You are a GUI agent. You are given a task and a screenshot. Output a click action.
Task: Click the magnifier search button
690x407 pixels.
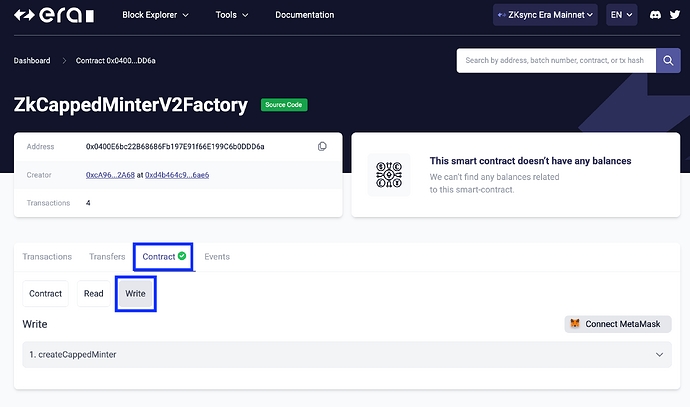pyautogui.click(x=668, y=60)
